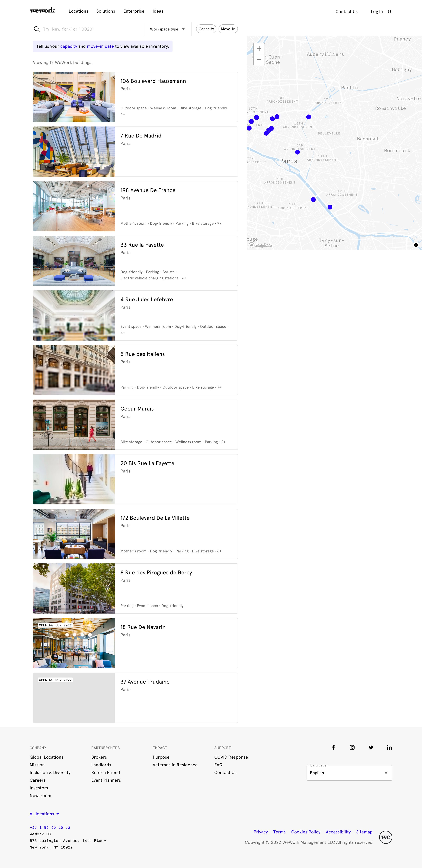Open the Locations menu
Image resolution: width=422 pixels, height=868 pixels.
click(x=78, y=11)
